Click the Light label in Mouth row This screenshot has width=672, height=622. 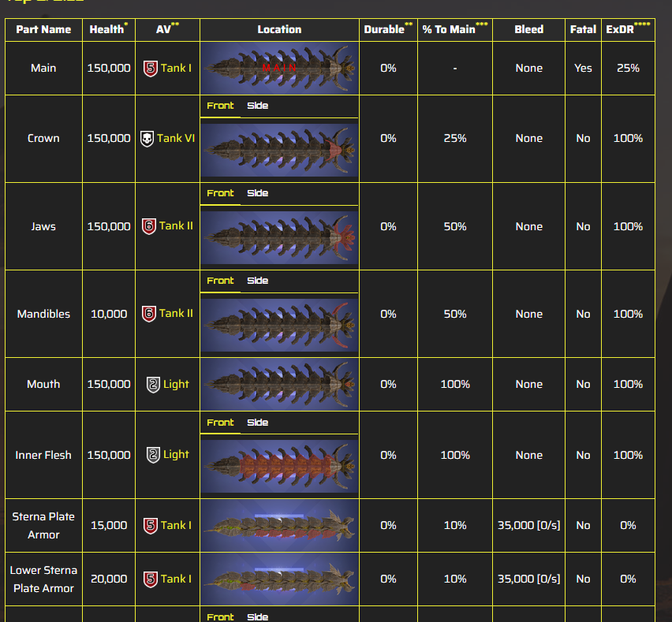tap(176, 384)
